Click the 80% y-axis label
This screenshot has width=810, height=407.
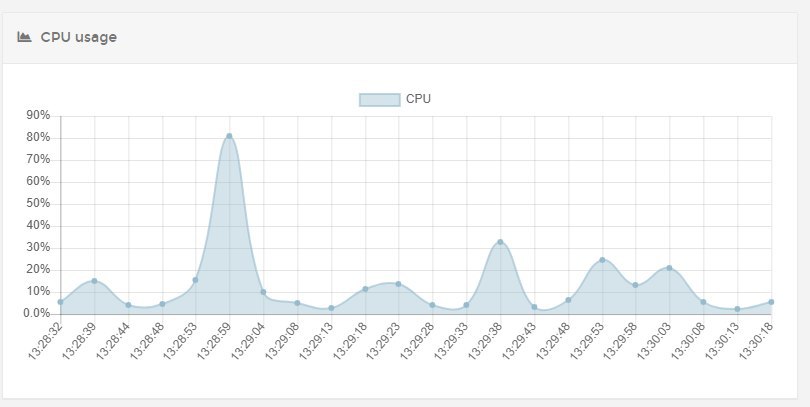pyautogui.click(x=38, y=137)
